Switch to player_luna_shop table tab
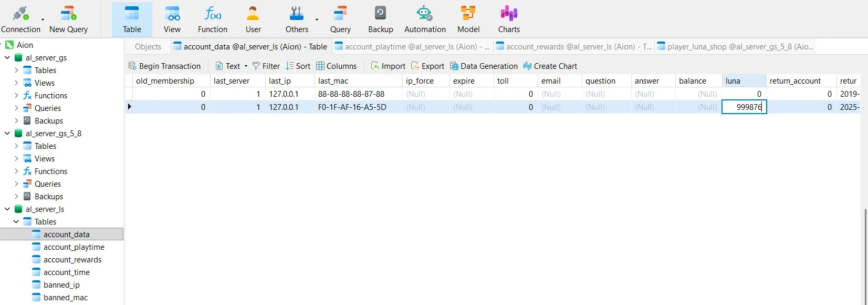The width and height of the screenshot is (868, 305). tap(735, 46)
